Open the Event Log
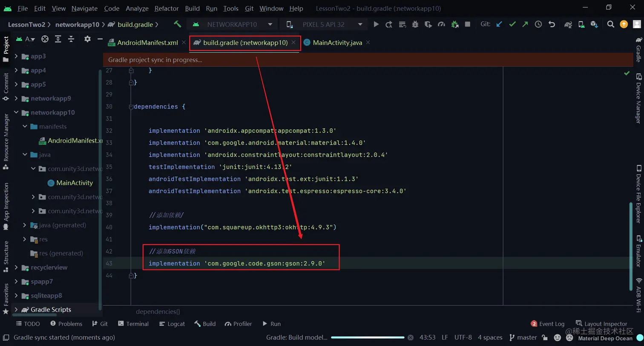The height and width of the screenshot is (346, 644). click(547, 324)
